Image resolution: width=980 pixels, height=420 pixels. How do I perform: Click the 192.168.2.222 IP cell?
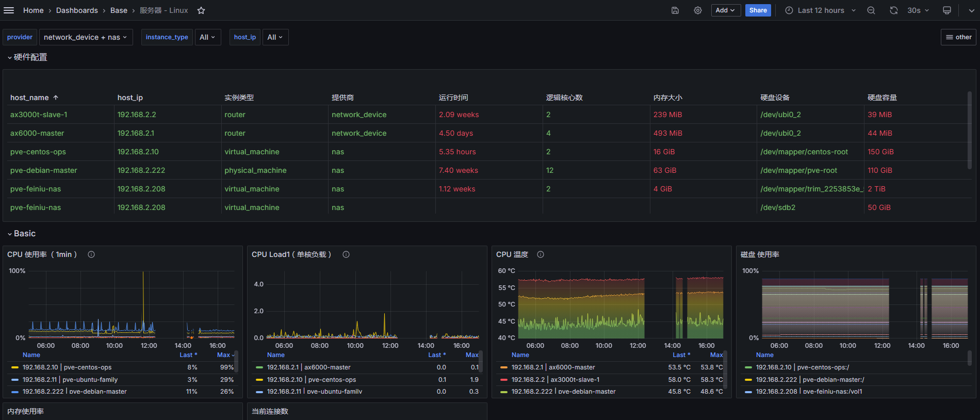coord(141,170)
